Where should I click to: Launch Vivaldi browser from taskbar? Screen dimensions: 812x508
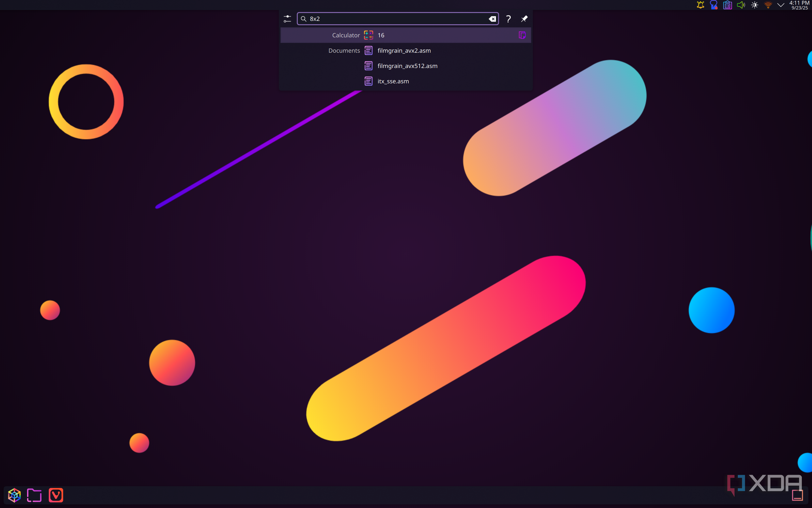pos(56,495)
